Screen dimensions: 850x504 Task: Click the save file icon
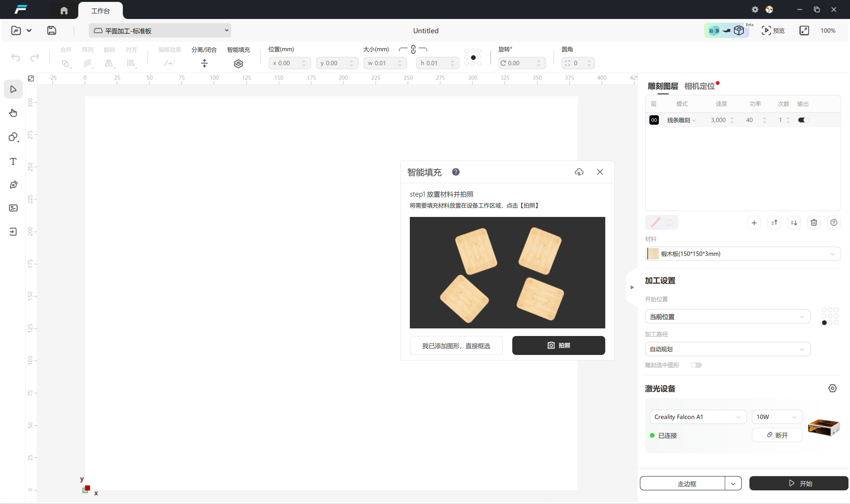[52, 30]
